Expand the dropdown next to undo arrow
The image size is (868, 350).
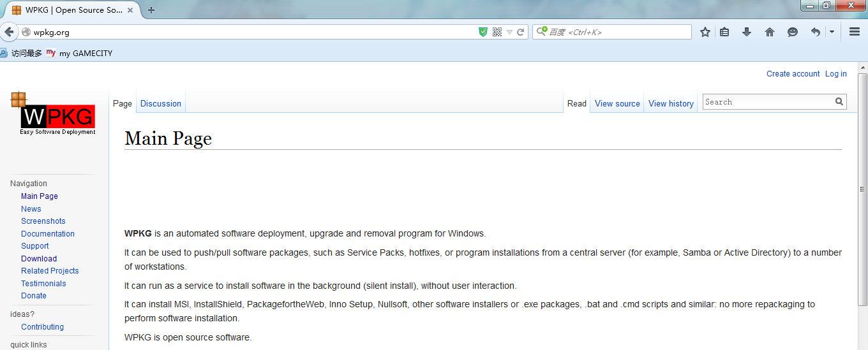832,32
